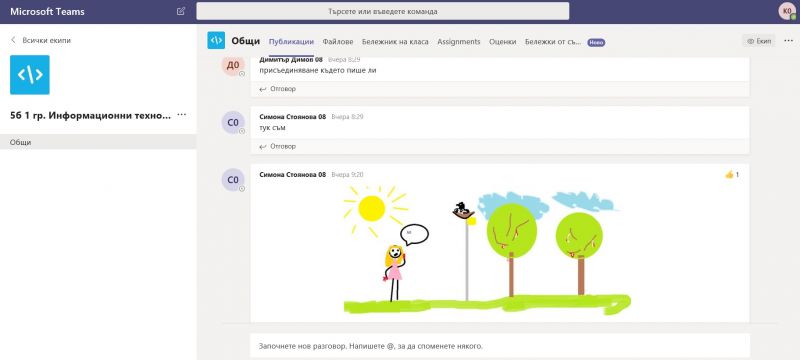Screen dimensions: 800x360
Task: Click the avatar beside the drawing post
Action: [233, 179]
